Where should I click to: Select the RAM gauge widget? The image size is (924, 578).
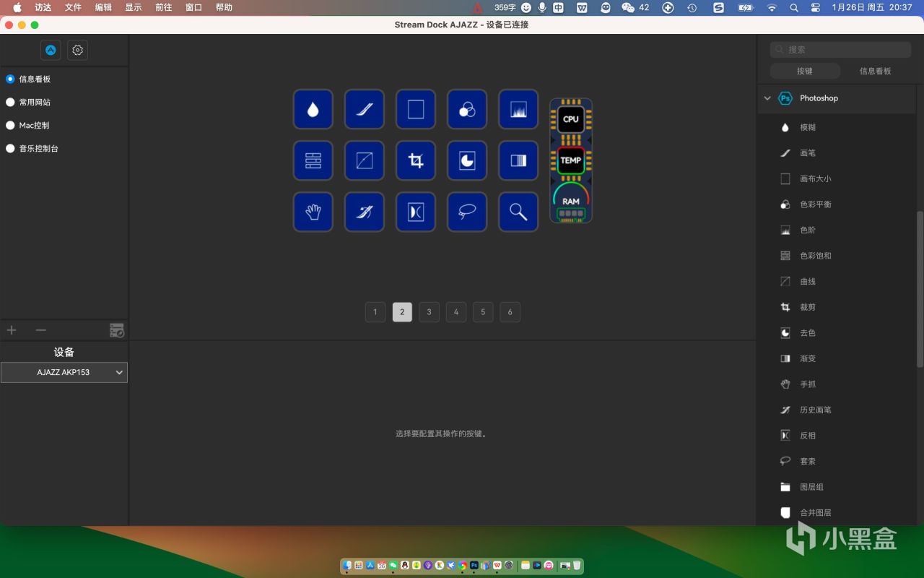(571, 200)
